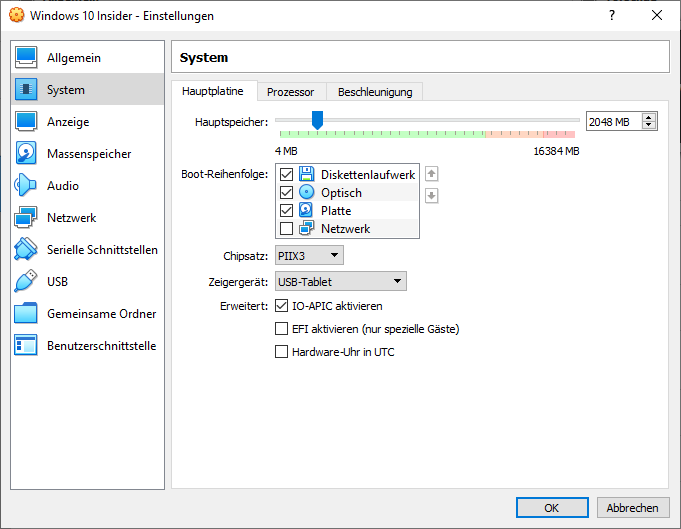Click the 4 MB minimum label
Image resolution: width=681 pixels, height=529 pixels.
point(286,151)
